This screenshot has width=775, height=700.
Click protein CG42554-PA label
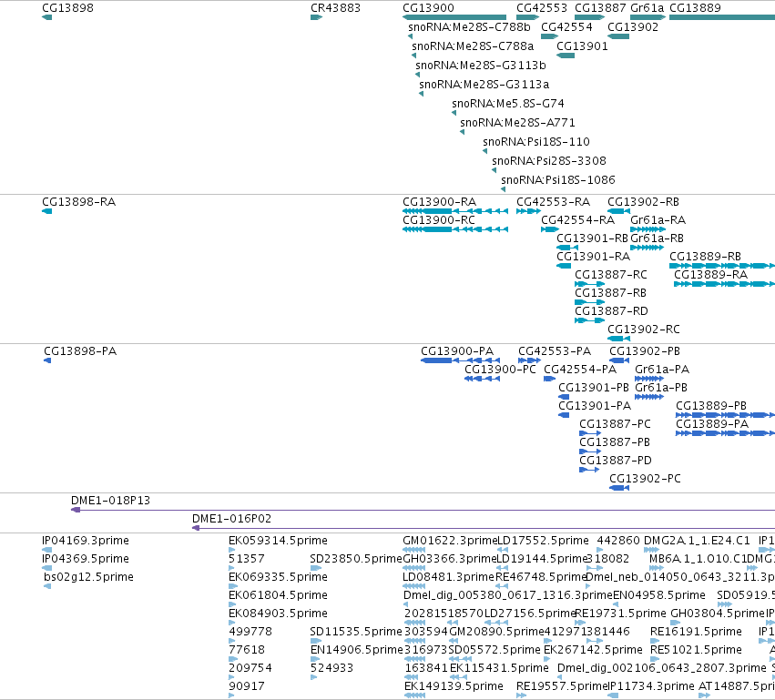(x=580, y=370)
